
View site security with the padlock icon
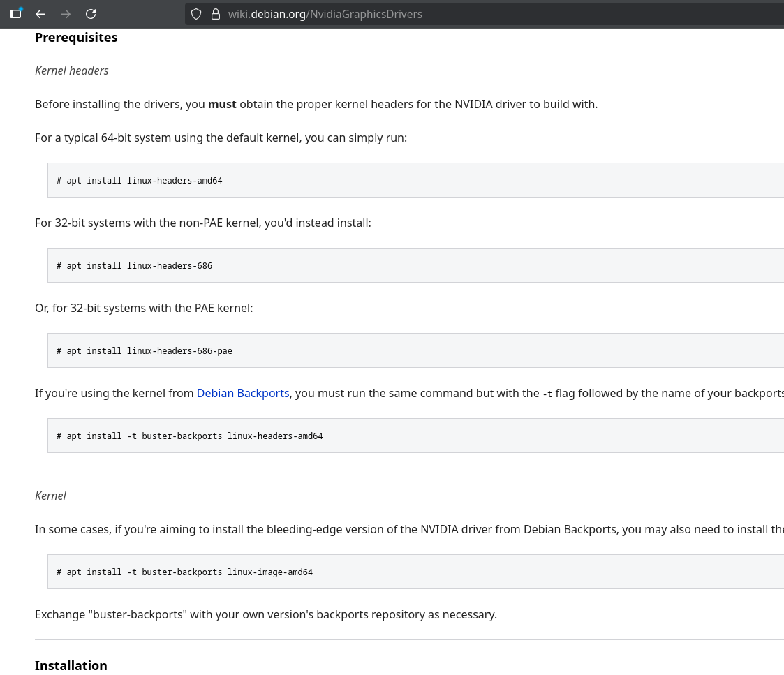click(214, 14)
